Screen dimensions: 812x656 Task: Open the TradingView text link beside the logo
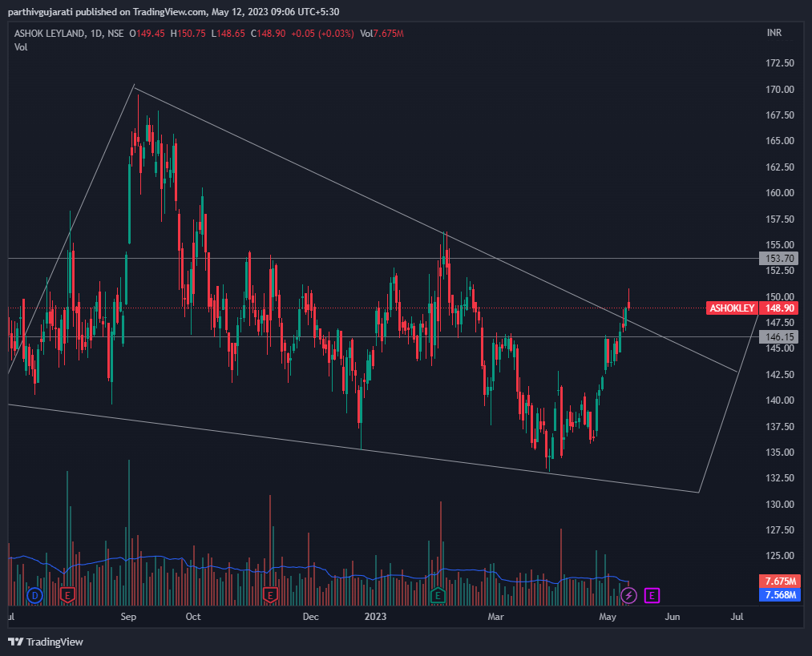click(55, 642)
